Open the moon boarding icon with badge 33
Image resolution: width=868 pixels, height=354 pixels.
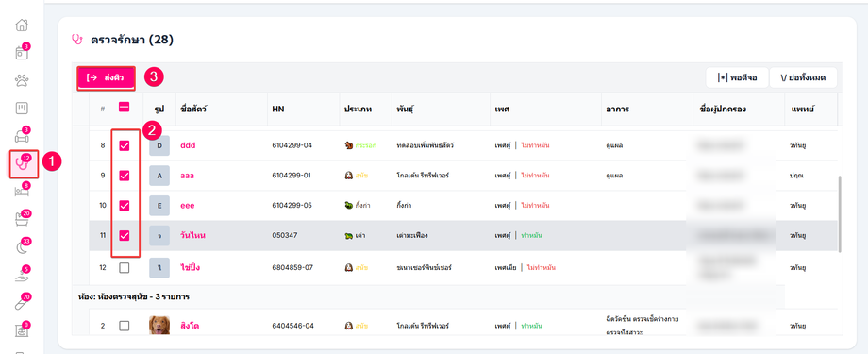tap(22, 247)
